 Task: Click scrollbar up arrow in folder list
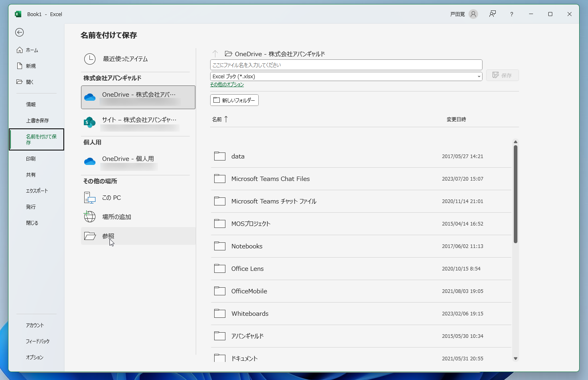click(515, 142)
